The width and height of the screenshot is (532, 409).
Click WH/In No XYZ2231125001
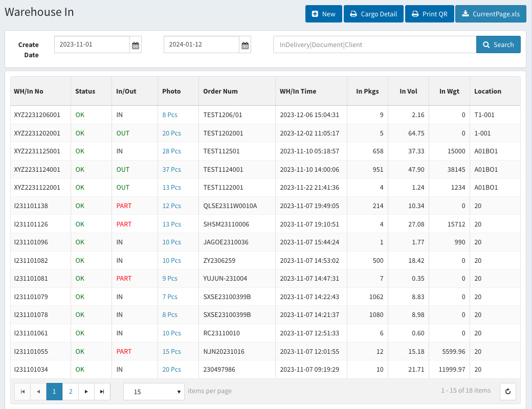point(37,151)
